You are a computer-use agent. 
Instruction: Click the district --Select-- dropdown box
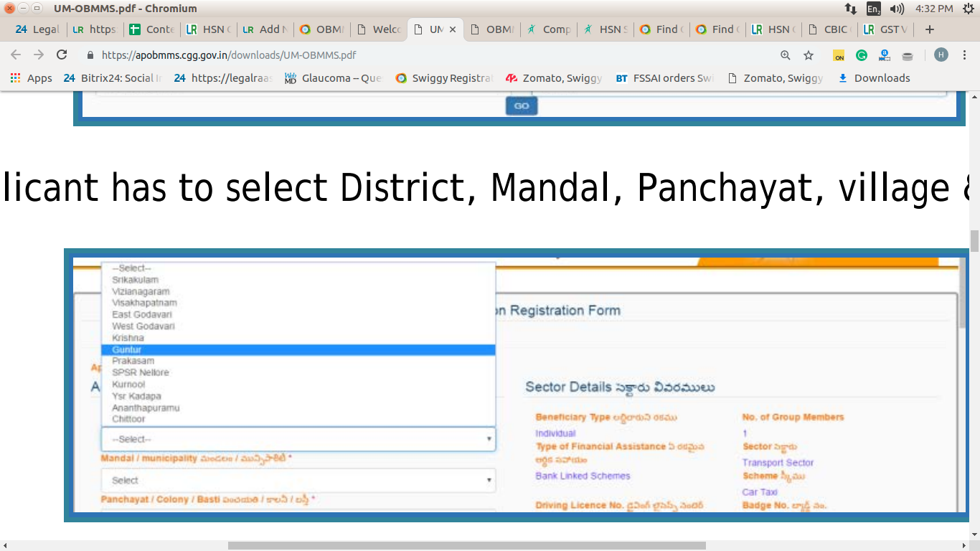click(298, 439)
